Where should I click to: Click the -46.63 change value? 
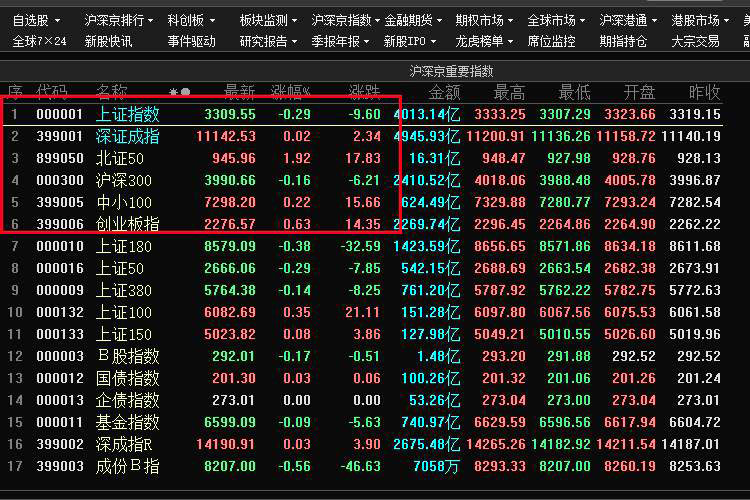coord(360,467)
